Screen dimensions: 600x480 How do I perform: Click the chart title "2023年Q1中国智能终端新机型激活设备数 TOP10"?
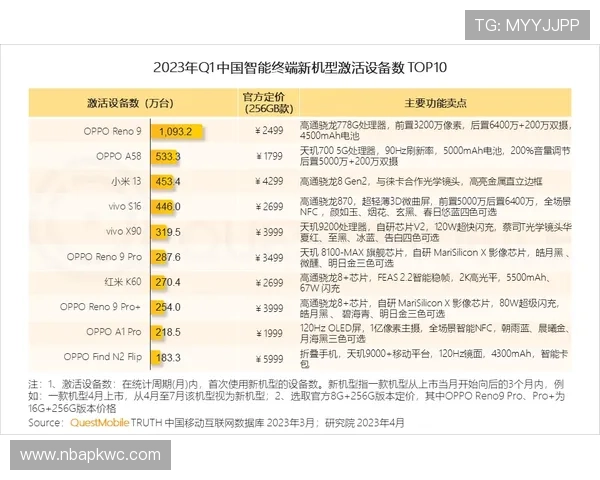(x=300, y=68)
